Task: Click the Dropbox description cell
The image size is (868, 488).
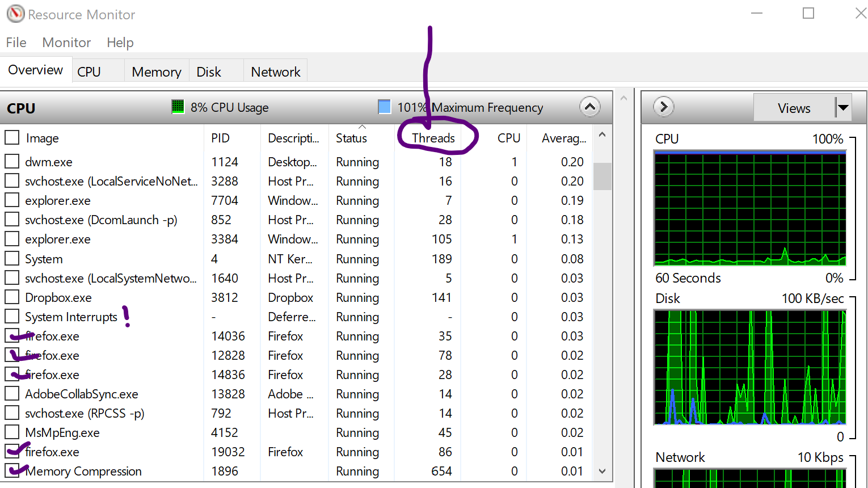Action: (x=290, y=298)
